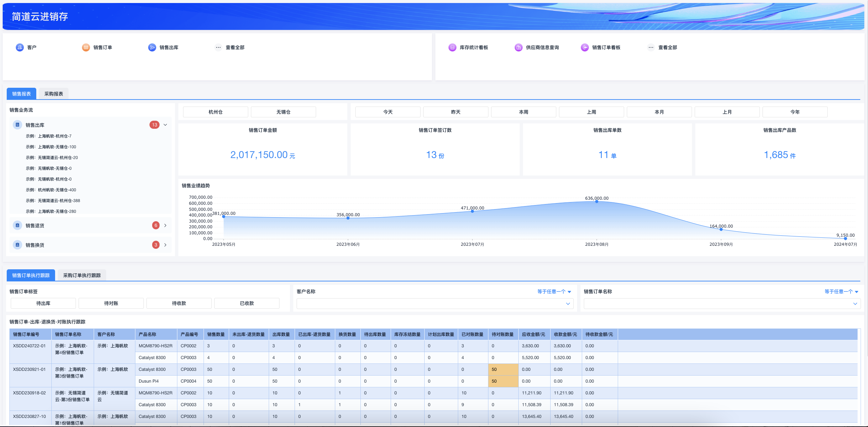Click the 销售退货 list icon

(17, 225)
